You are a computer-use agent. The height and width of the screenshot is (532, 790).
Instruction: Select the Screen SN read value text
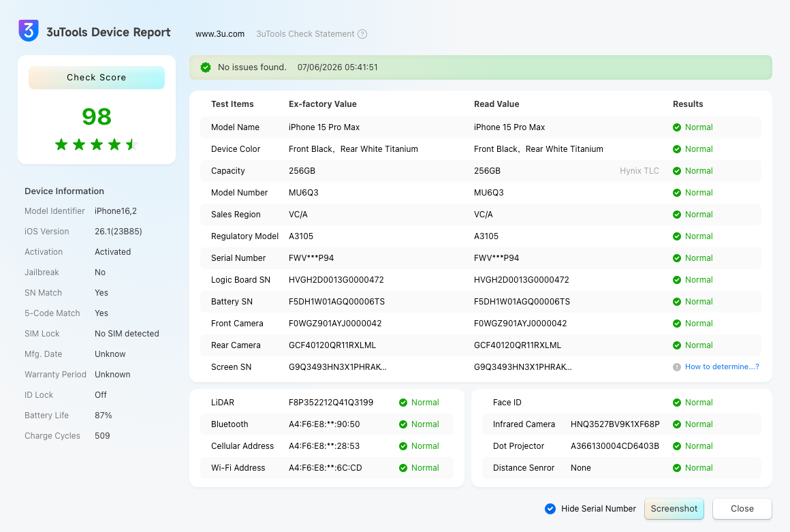(x=522, y=367)
